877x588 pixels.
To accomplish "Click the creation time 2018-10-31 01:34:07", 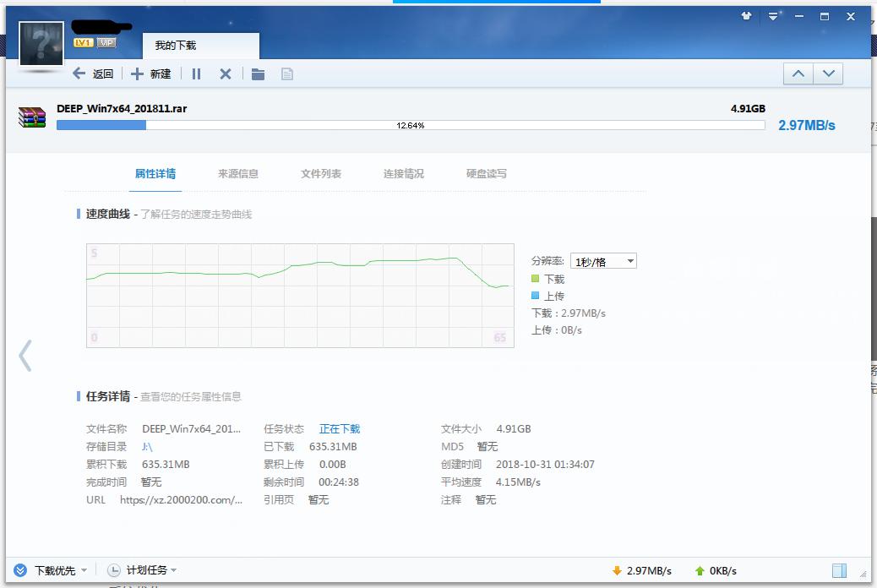I will tap(545, 465).
